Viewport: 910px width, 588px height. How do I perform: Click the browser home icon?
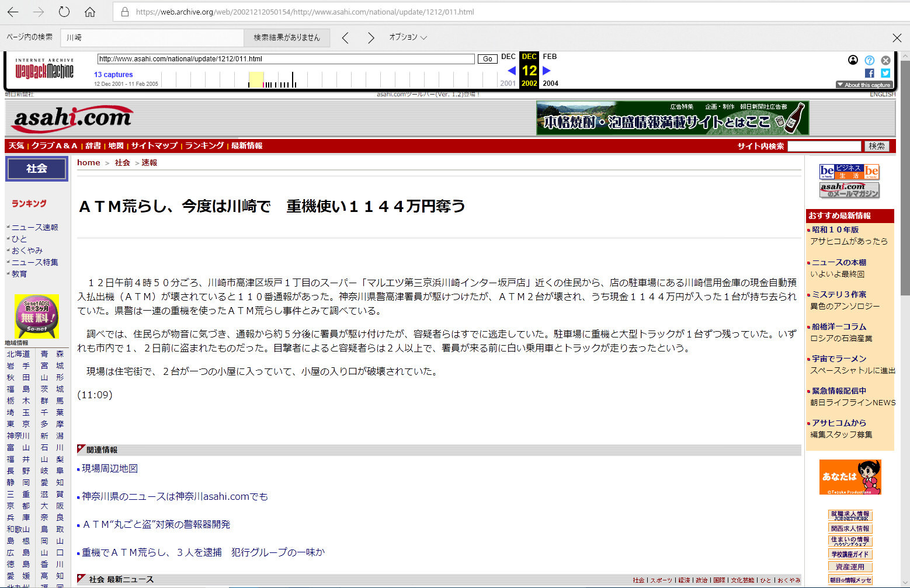(x=90, y=12)
